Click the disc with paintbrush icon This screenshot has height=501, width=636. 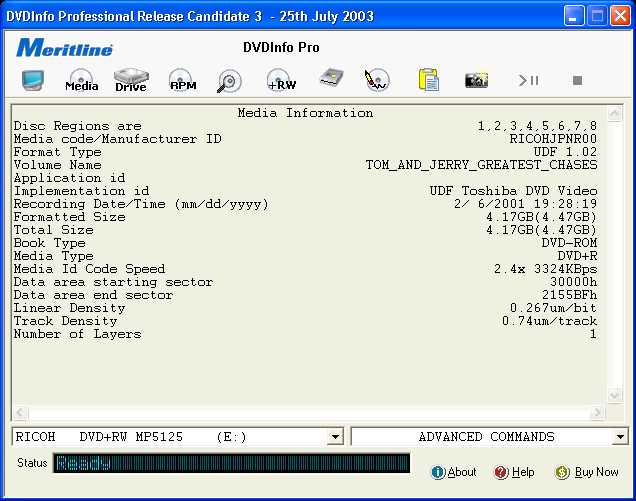(377, 80)
